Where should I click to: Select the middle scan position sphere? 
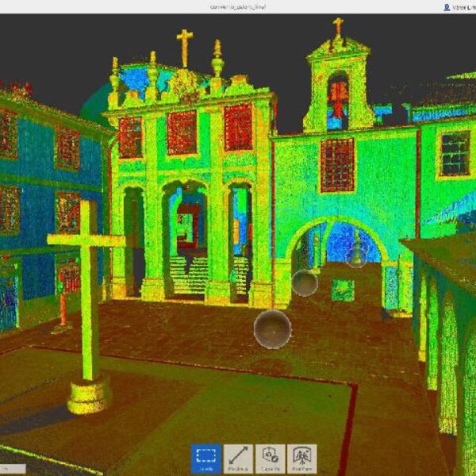304,282
